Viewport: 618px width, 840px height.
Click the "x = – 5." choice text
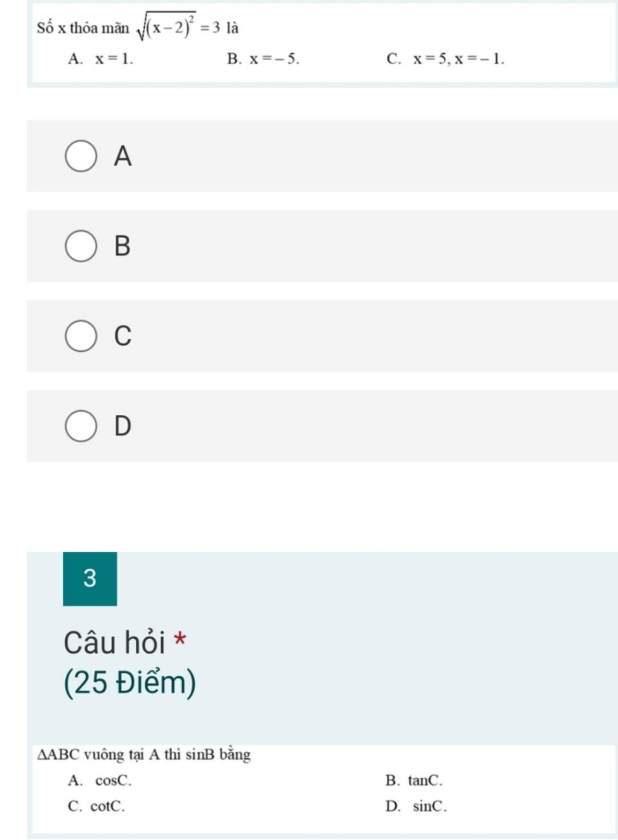(x=275, y=59)
